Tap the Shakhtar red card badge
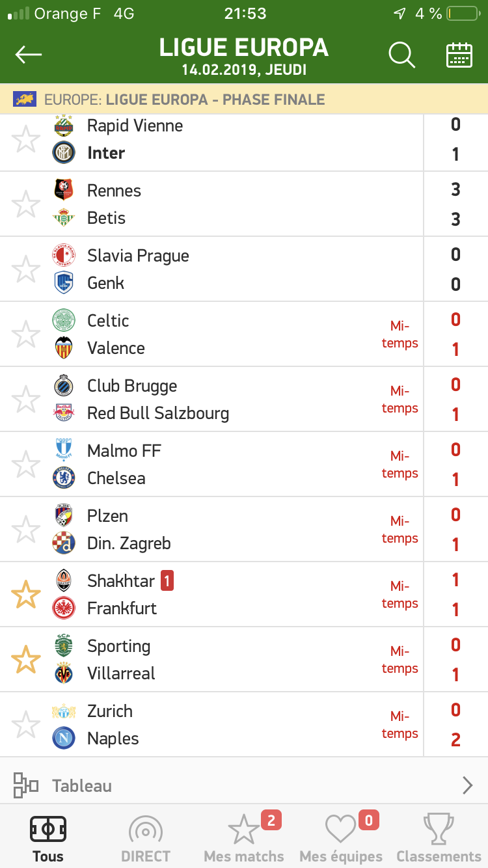The width and height of the screenshot is (488, 868). [x=167, y=580]
